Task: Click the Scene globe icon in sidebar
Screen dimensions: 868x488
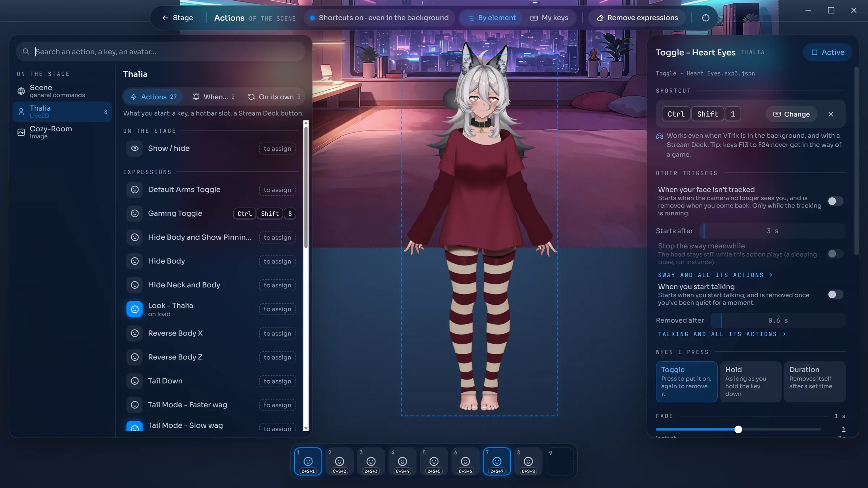Action: tap(21, 91)
